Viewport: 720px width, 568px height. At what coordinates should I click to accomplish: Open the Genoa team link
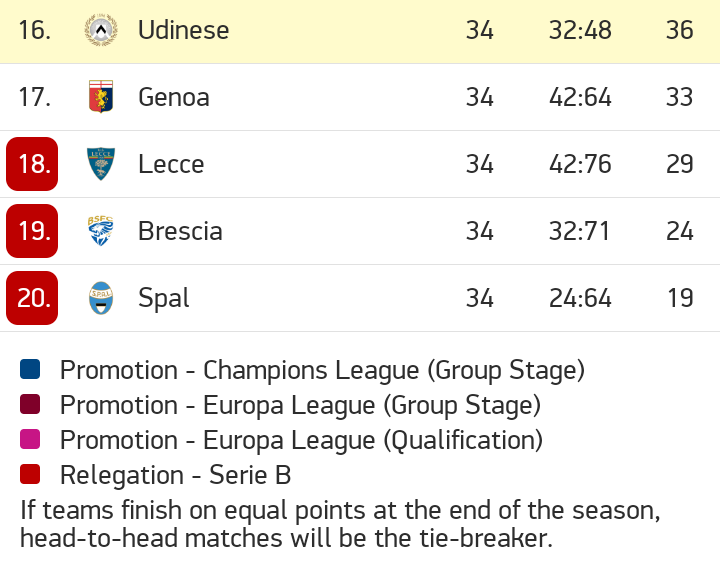pyautogui.click(x=174, y=97)
